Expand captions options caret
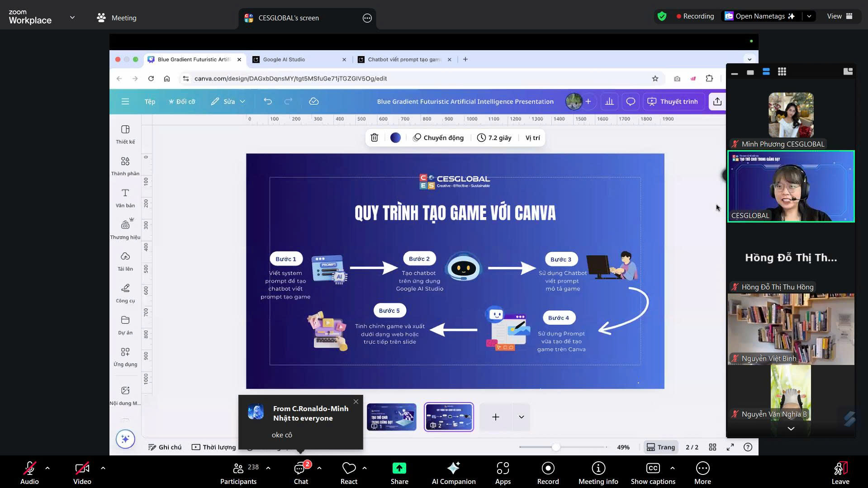This screenshot has height=488, width=868. 672,468
